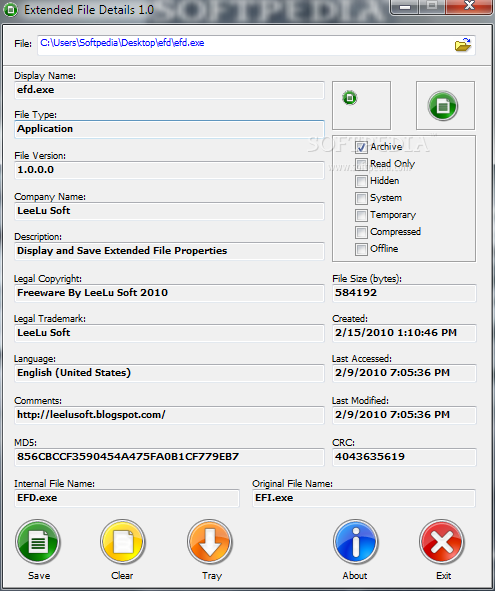Viewport: 495px width, 591px height.
Task: Click the Legal Copyright field
Action: pos(169,293)
